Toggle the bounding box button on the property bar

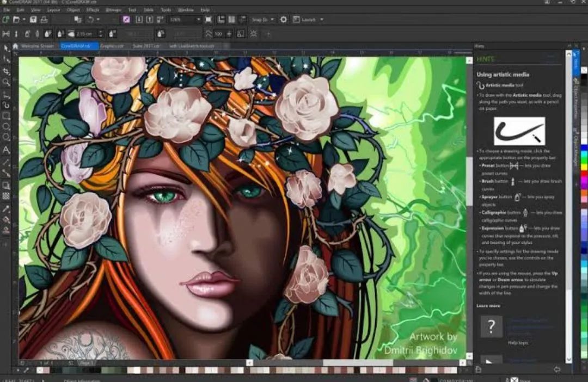point(241,34)
